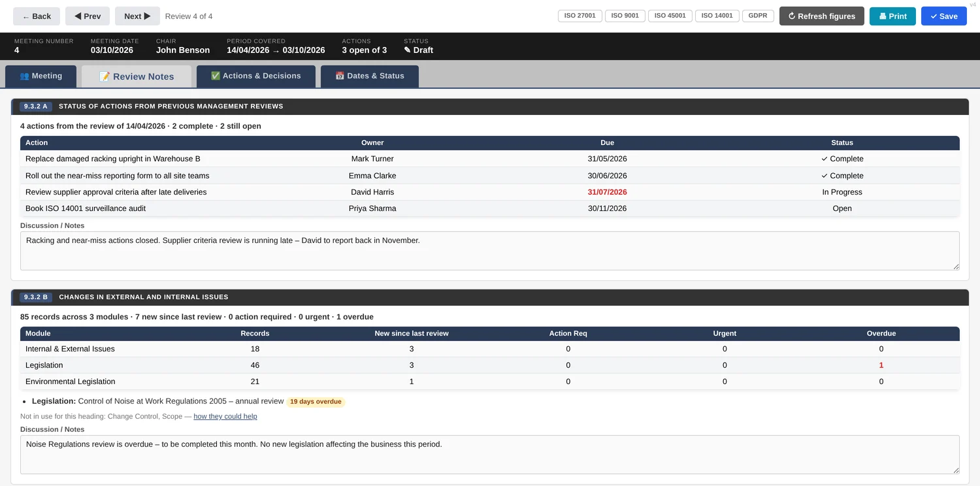Image resolution: width=980 pixels, height=486 pixels.
Task: Click the Owner column header
Action: [372, 142]
